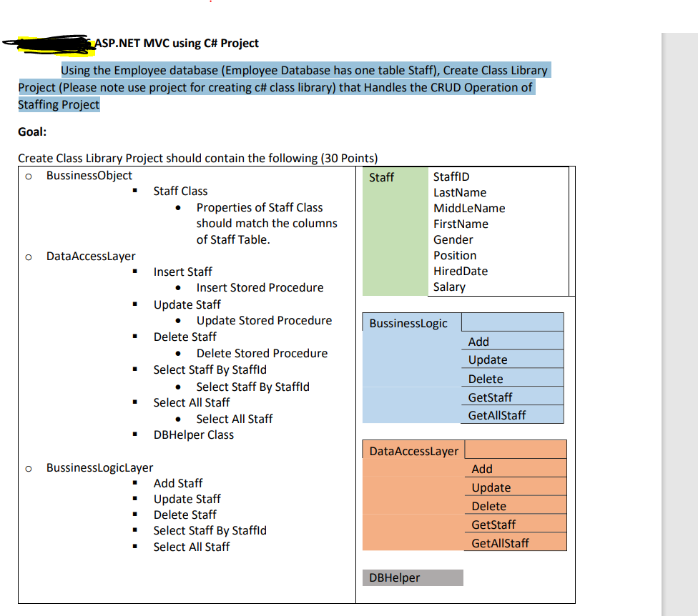
Task: Click the DBHelper Class list entry
Action: tap(193, 434)
